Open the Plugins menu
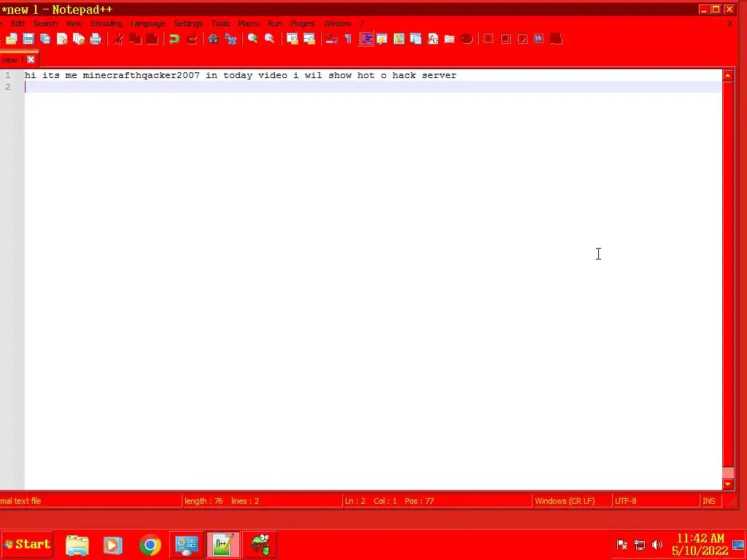 click(303, 23)
